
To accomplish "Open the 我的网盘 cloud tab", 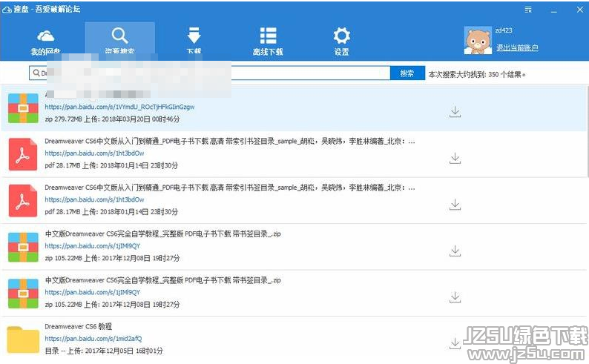I will point(45,42).
